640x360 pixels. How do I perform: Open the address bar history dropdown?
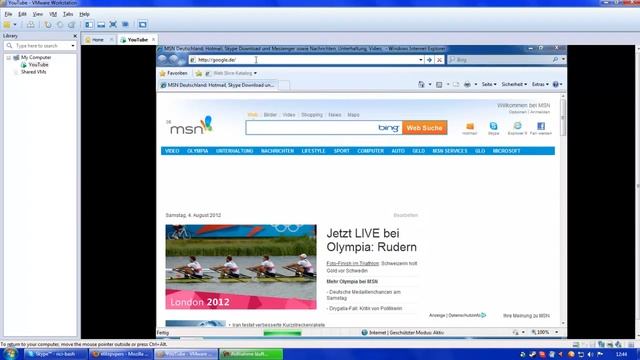point(420,60)
